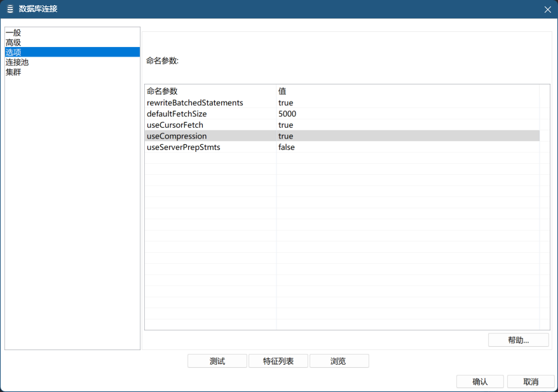
Task: Click the 特征列表 button
Action: (x=278, y=360)
